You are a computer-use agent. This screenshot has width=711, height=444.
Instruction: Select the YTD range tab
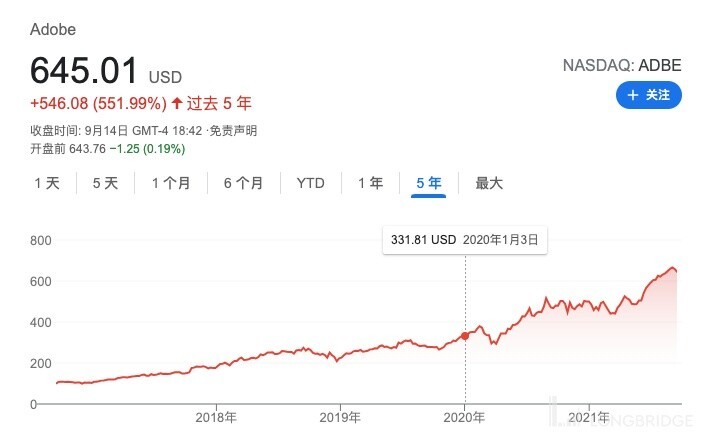[310, 183]
